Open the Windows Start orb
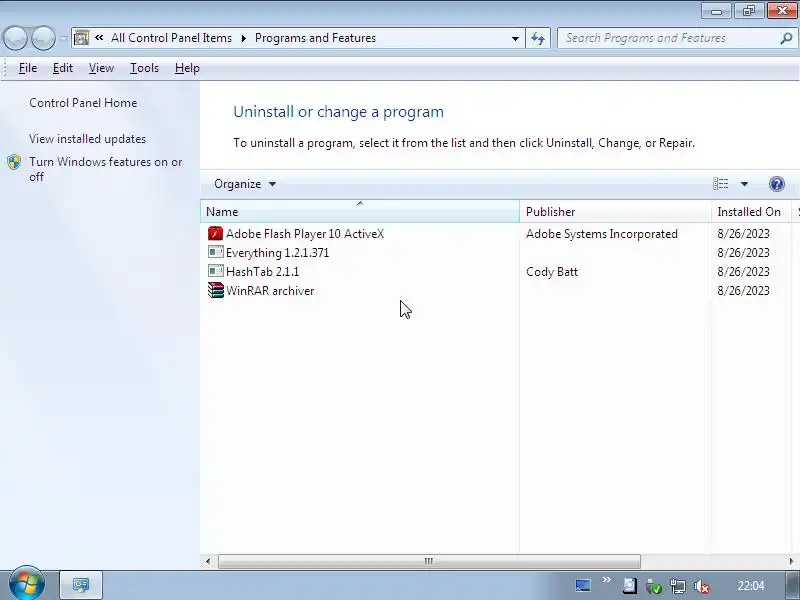Screen dimensions: 800x600 point(27,584)
